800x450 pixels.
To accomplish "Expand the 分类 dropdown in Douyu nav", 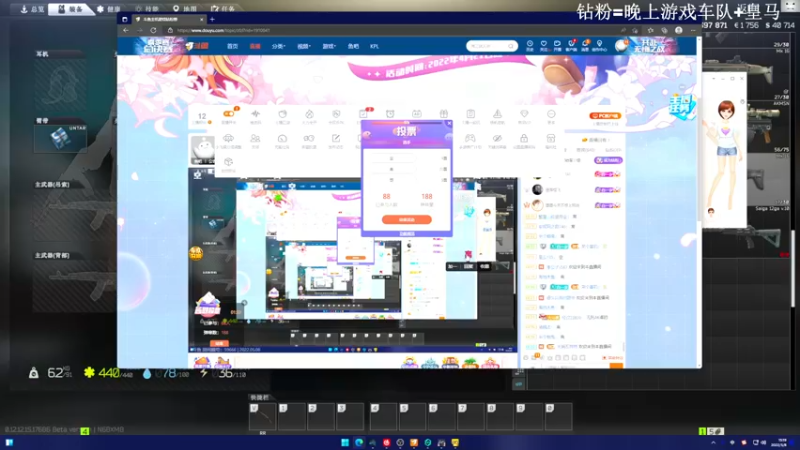I will tap(278, 46).
